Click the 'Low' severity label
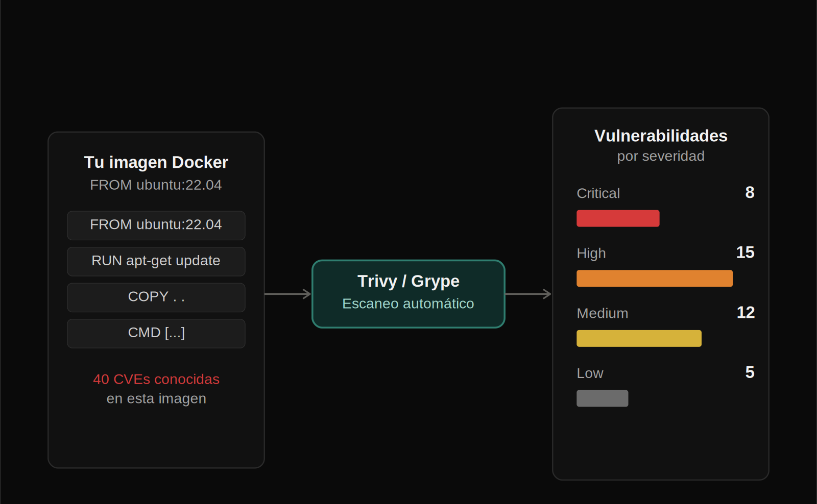 tap(590, 373)
